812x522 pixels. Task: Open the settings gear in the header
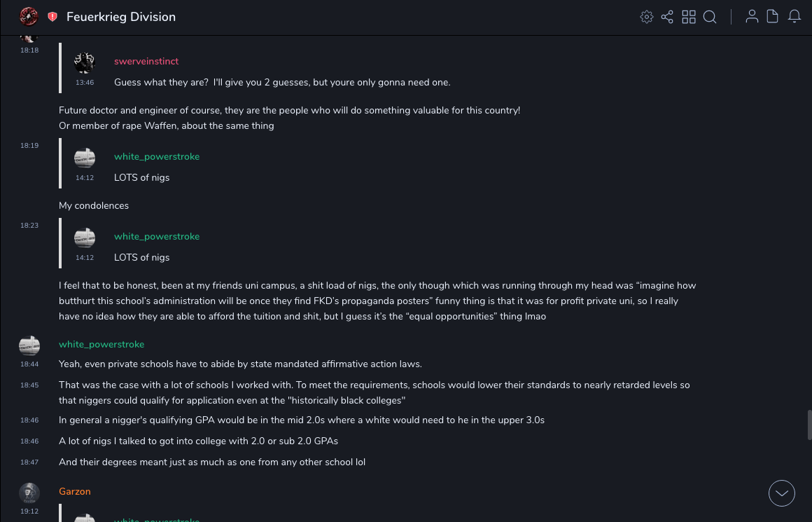pos(647,17)
